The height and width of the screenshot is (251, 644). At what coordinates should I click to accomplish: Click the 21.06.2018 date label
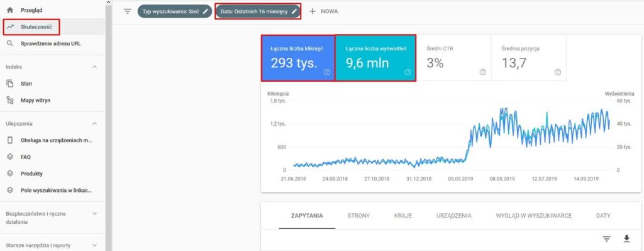tap(294, 179)
